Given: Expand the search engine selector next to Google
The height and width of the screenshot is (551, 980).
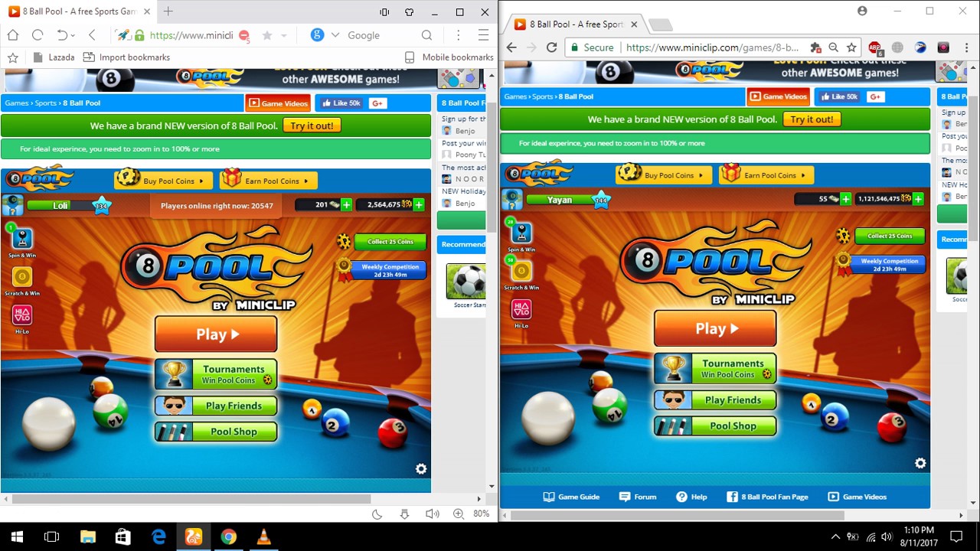Looking at the screenshot, I should 335,35.
